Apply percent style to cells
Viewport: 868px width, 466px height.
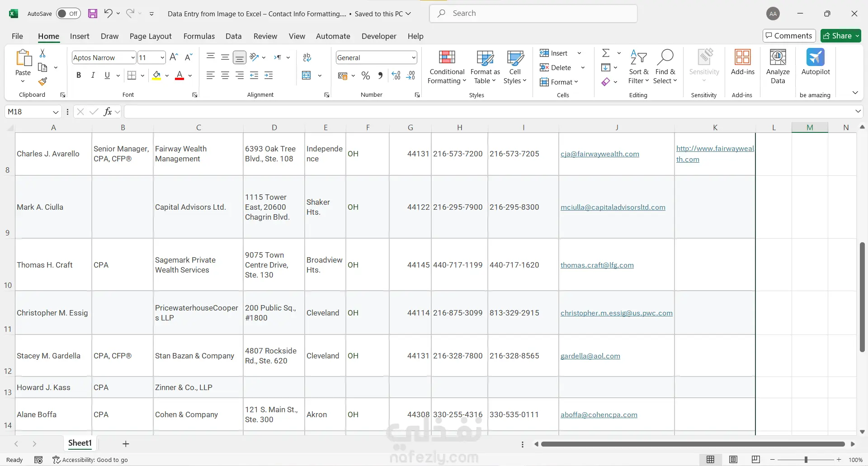click(366, 76)
